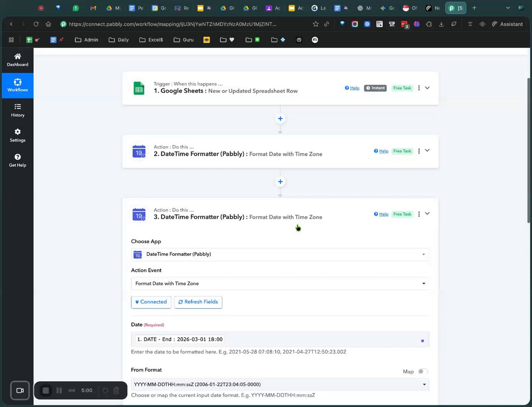Expand step 2 DateTime Formatter

[x=427, y=150]
